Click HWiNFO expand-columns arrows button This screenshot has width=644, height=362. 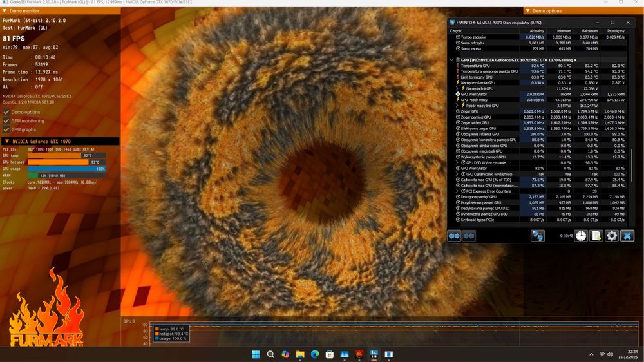tap(454, 236)
